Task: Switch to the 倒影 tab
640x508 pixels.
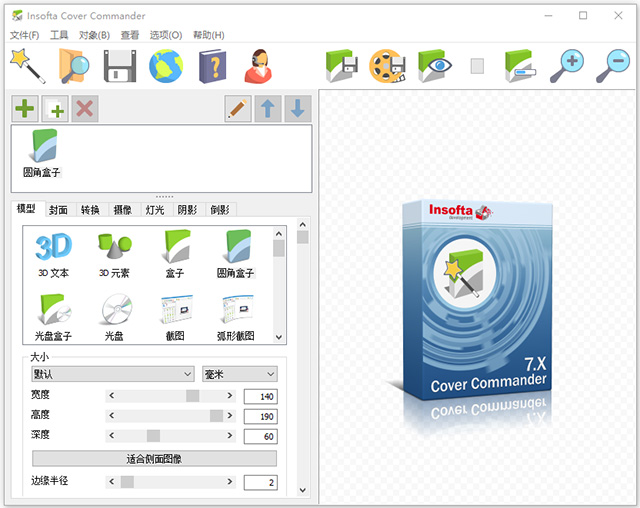Action: pyautogui.click(x=220, y=210)
